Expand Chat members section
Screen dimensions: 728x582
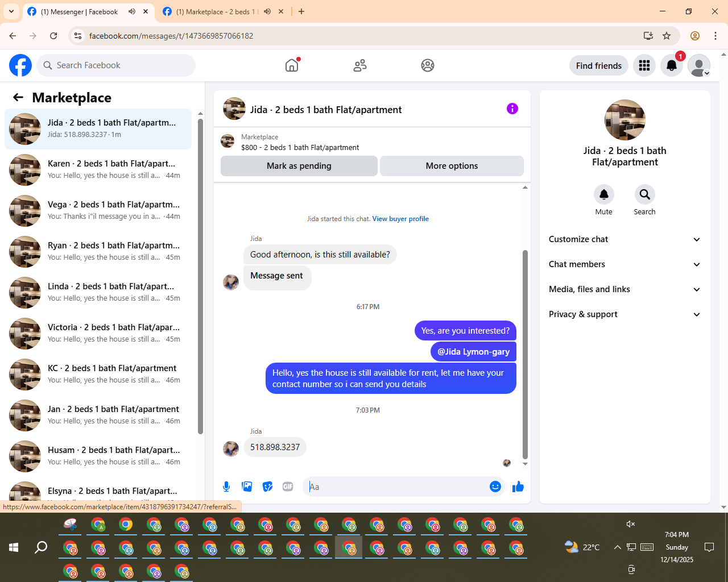[x=624, y=264]
